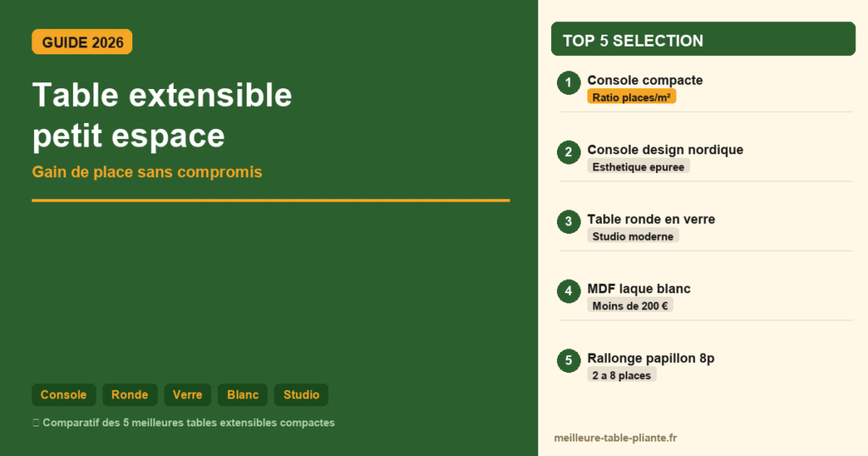Click the number 1 circle icon

click(569, 83)
